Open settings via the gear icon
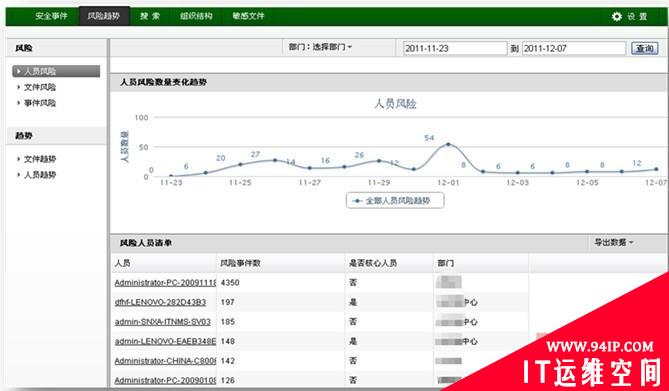Image resolution: width=669 pixels, height=391 pixels. click(x=617, y=16)
